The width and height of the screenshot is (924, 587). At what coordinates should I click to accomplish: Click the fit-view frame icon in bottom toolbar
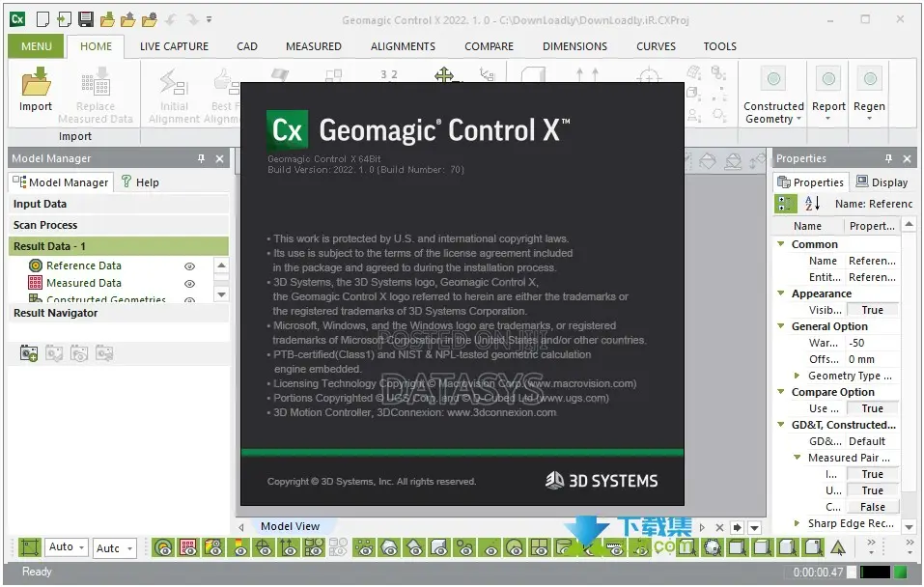pyautogui.click(x=29, y=547)
